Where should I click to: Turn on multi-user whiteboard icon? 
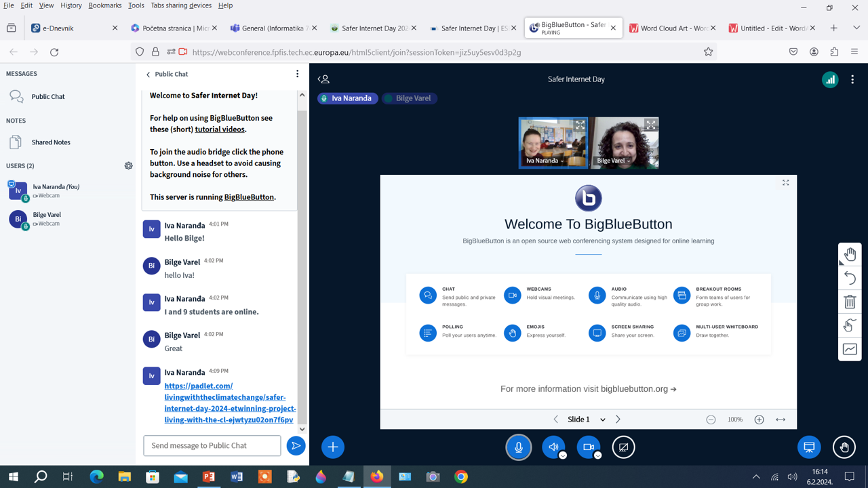tap(850, 325)
